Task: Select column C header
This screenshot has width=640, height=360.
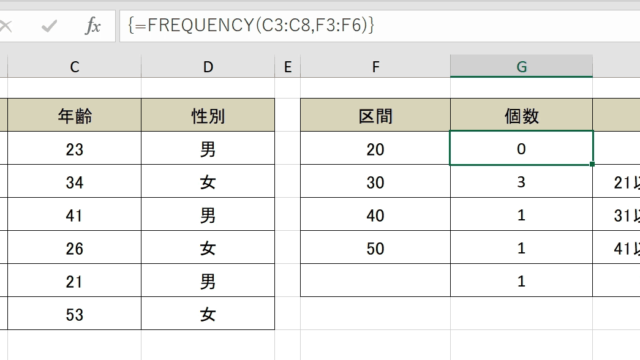Action: (74, 67)
